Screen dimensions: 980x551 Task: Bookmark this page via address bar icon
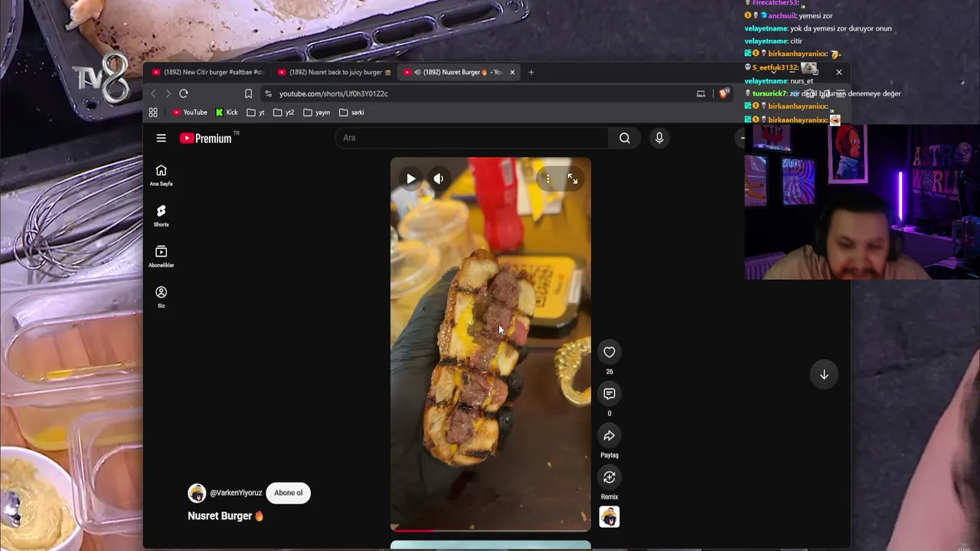(248, 93)
